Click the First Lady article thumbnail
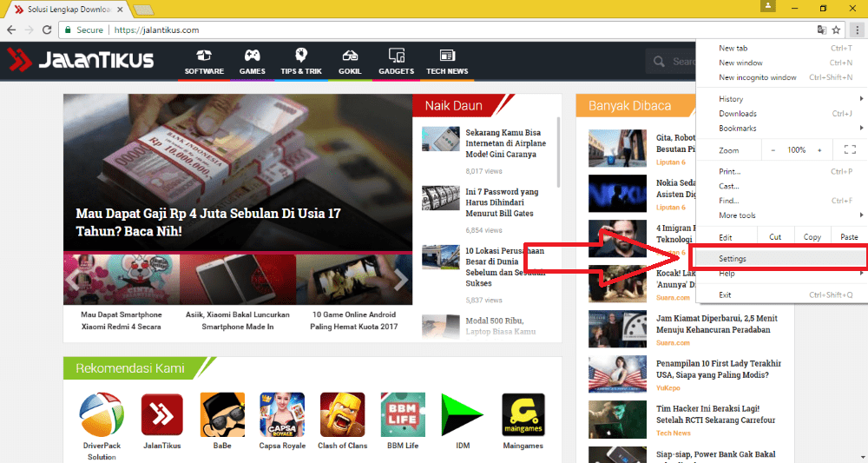The width and height of the screenshot is (868, 463). coord(617,374)
